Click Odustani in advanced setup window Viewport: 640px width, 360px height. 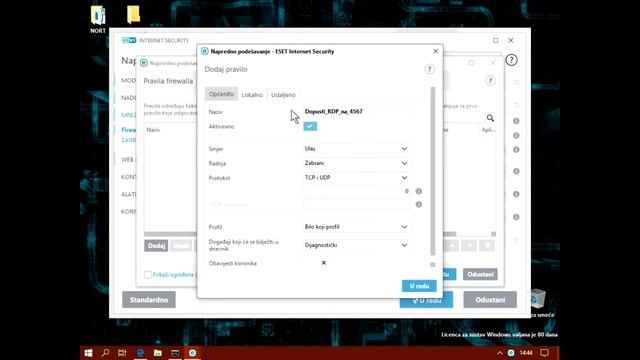(x=490, y=300)
